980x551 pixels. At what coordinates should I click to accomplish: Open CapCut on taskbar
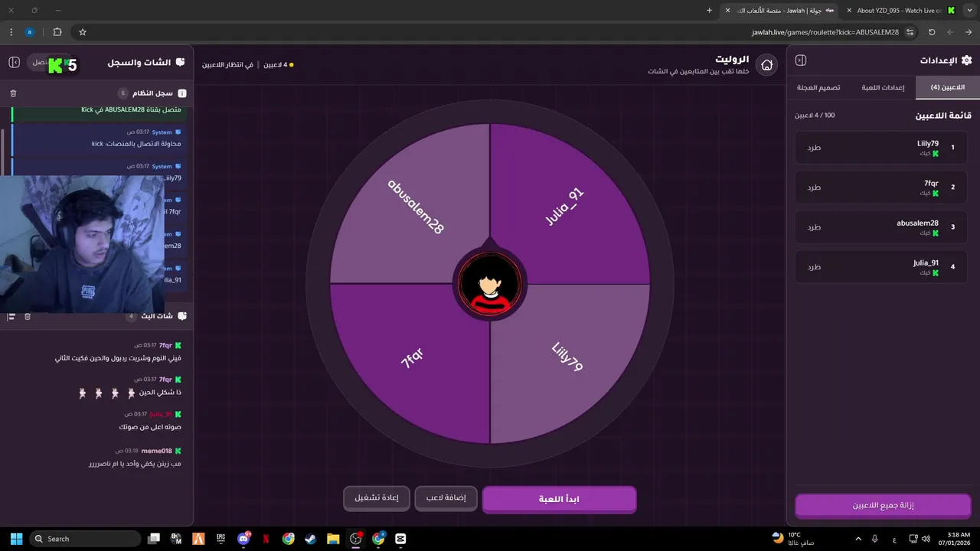click(x=400, y=539)
